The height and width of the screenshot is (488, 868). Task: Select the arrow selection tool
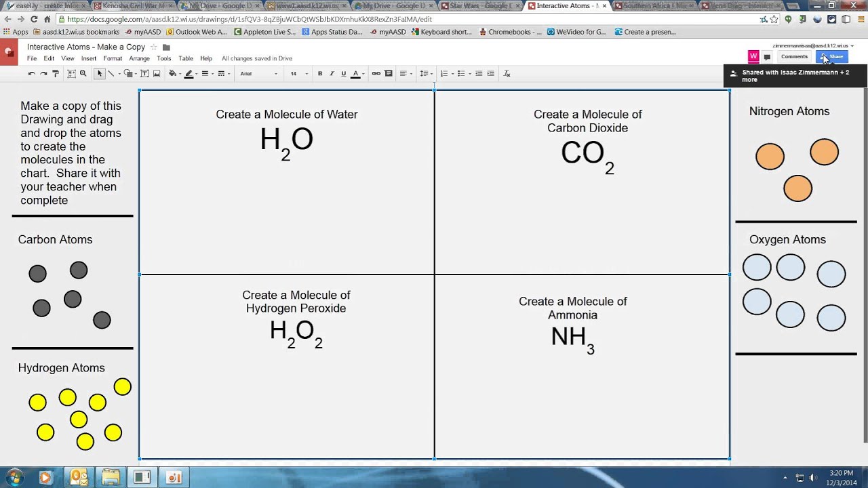click(98, 73)
